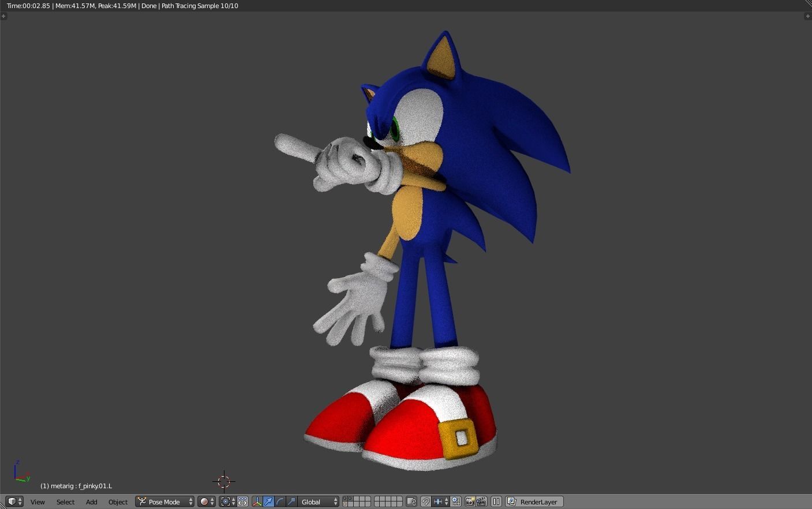The width and height of the screenshot is (812, 509).
Task: Toggle lock camera and layers to scene
Action: click(411, 501)
